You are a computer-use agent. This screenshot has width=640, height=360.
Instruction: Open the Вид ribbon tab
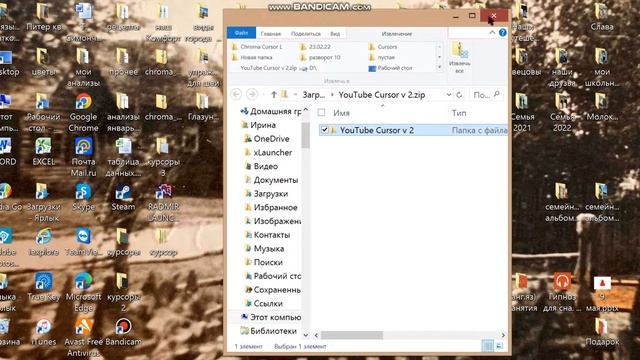[335, 33]
